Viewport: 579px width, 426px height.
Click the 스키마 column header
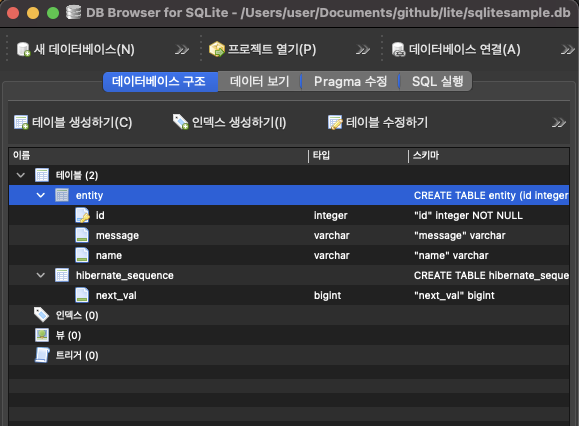click(489, 155)
